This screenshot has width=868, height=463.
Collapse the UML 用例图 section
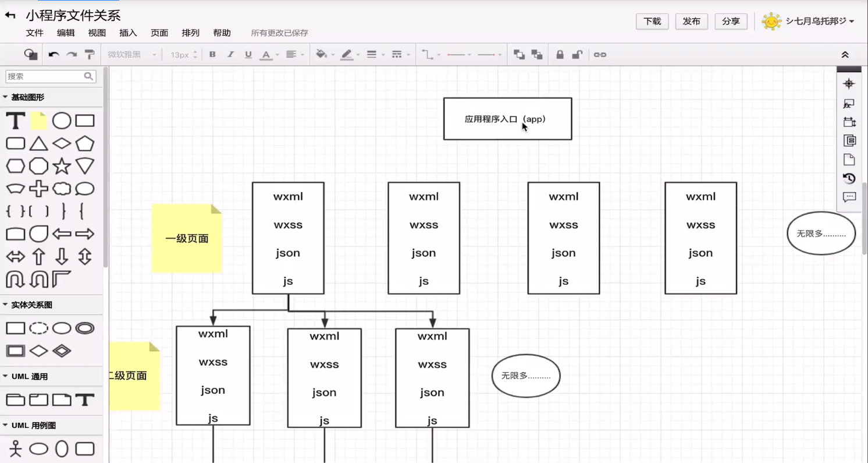(x=29, y=426)
